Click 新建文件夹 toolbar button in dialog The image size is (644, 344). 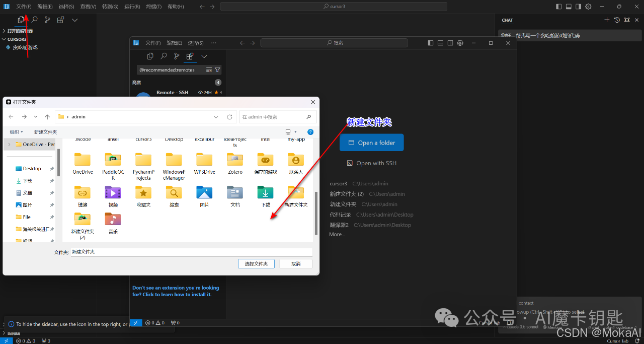tap(45, 132)
